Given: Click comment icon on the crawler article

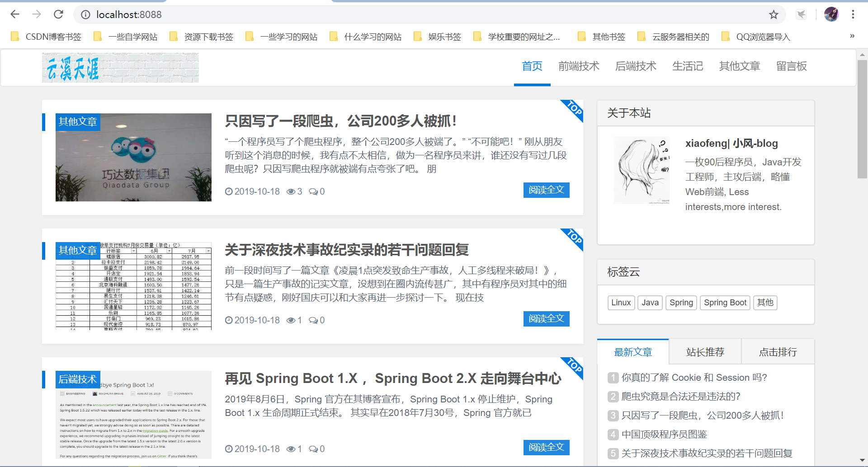Looking at the screenshot, I should click(313, 191).
